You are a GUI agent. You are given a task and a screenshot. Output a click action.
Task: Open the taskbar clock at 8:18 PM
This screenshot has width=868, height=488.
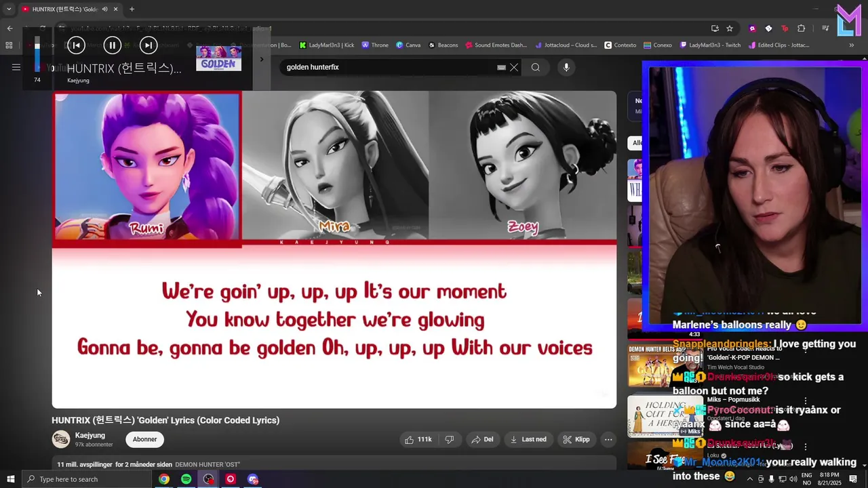[x=829, y=479]
